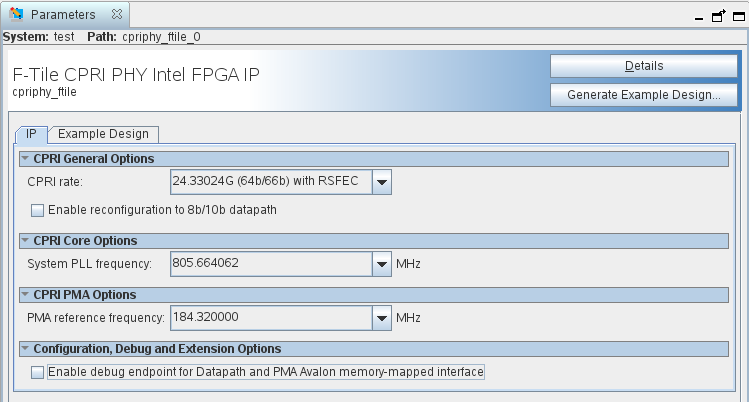
Task: Collapse the CPRI Core Options section
Action: 25,241
